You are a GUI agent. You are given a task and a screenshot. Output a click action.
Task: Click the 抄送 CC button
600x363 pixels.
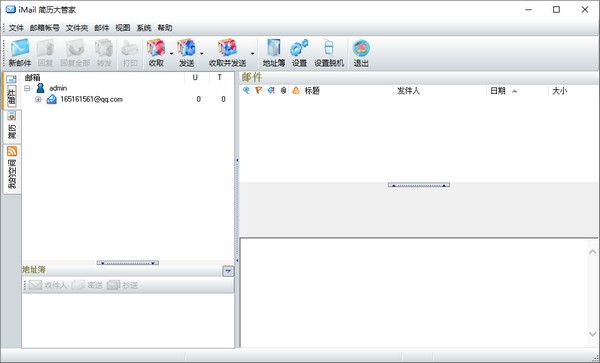pyautogui.click(x=122, y=285)
